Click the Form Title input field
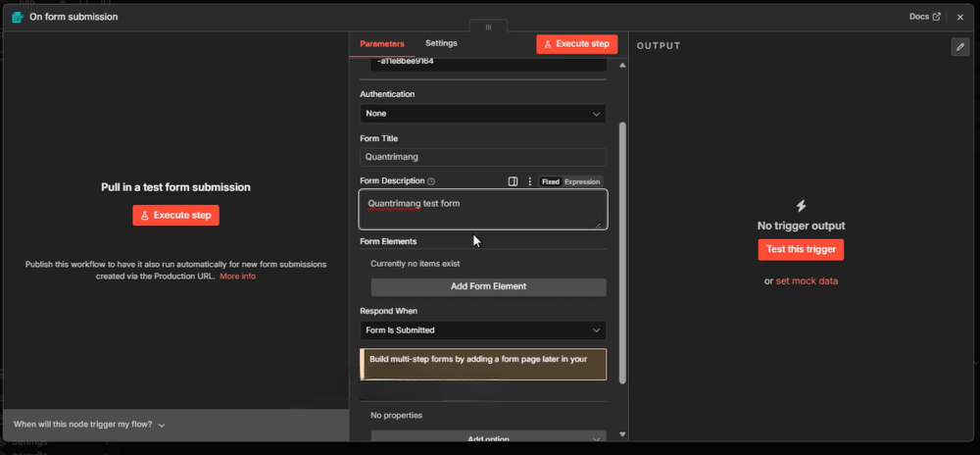 point(483,157)
